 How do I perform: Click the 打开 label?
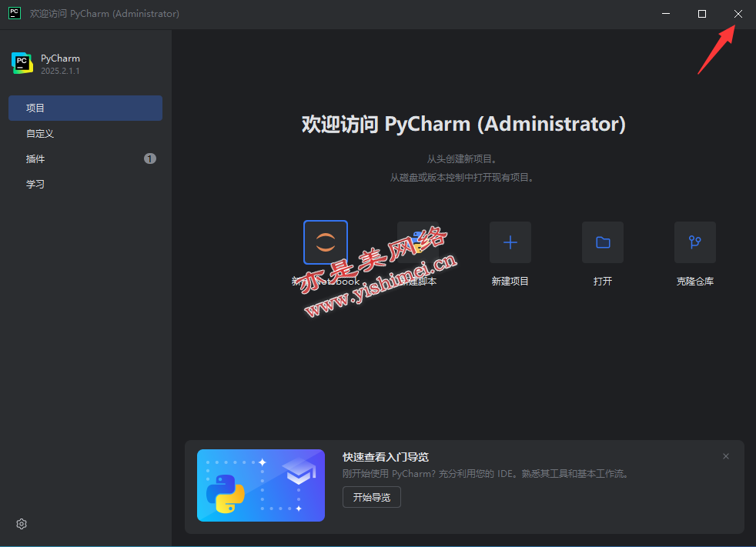(603, 282)
